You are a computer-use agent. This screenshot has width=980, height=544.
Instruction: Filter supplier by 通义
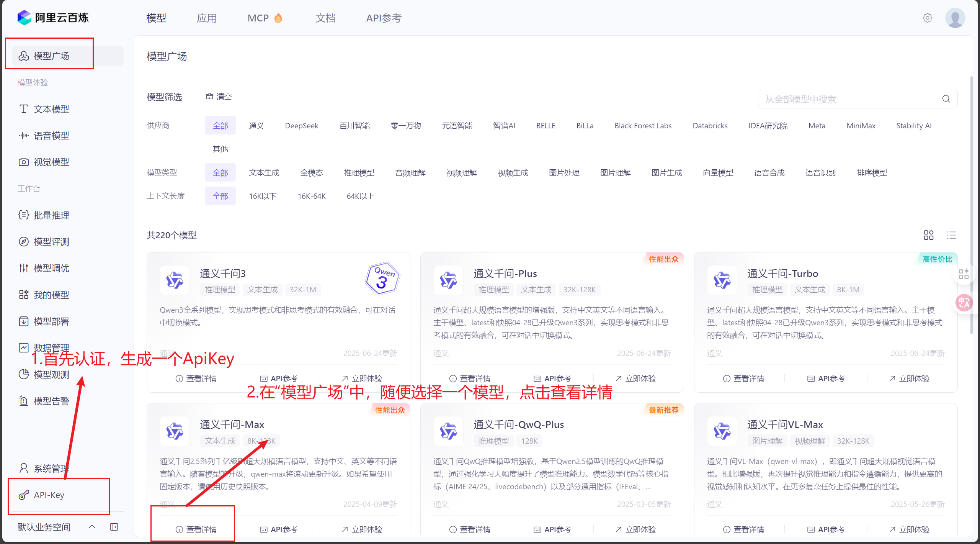[256, 126]
